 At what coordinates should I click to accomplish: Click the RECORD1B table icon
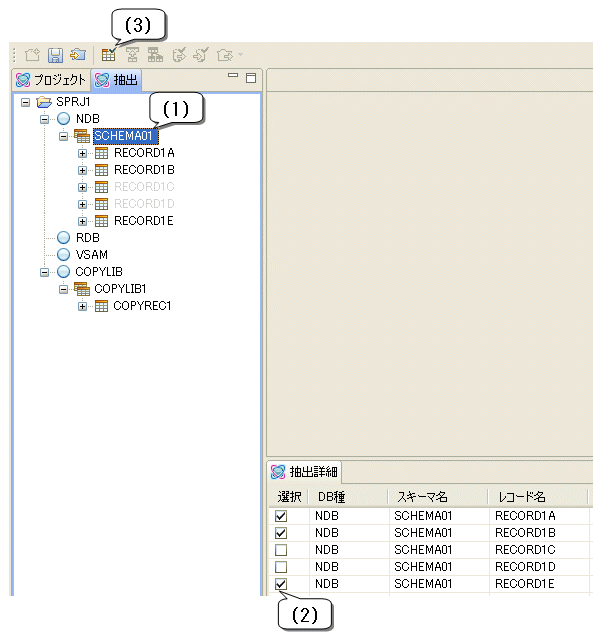point(101,170)
